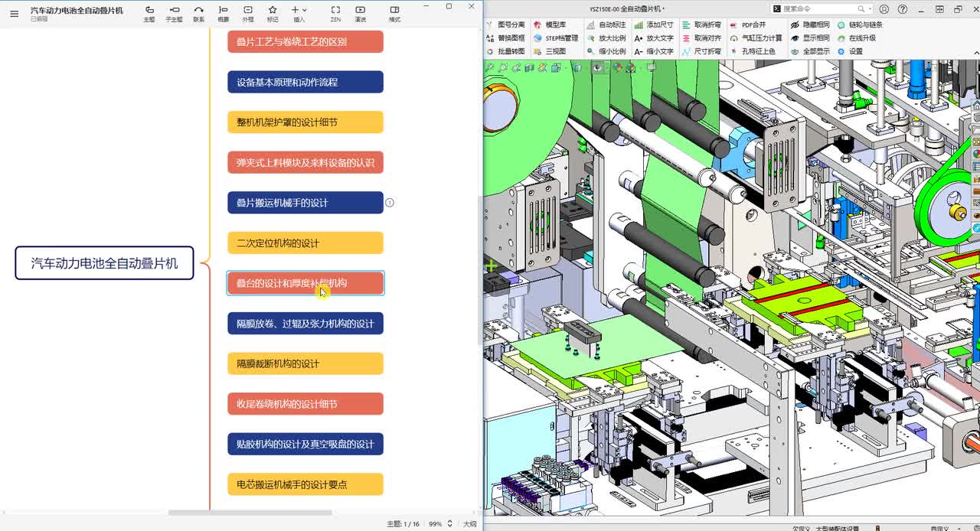The height and width of the screenshot is (531, 980).
Task: Click 三视图 in the CAD toolbar
Action: [550, 51]
